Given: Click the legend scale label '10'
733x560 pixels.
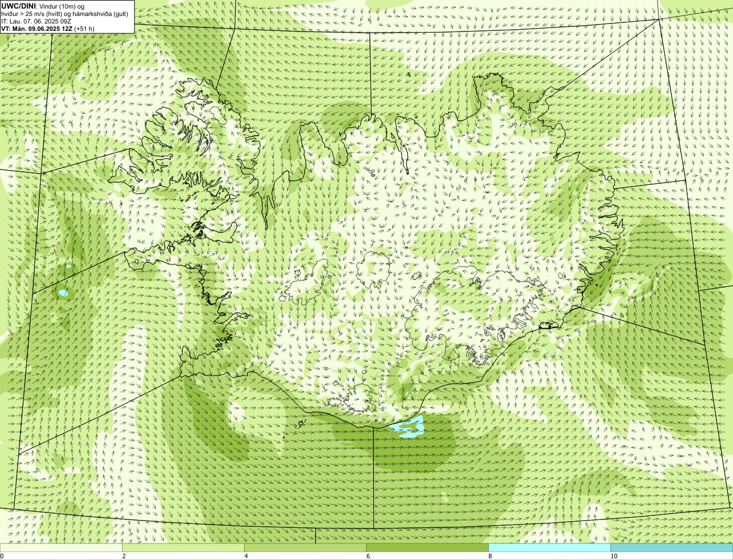Looking at the screenshot, I should coord(614,556).
